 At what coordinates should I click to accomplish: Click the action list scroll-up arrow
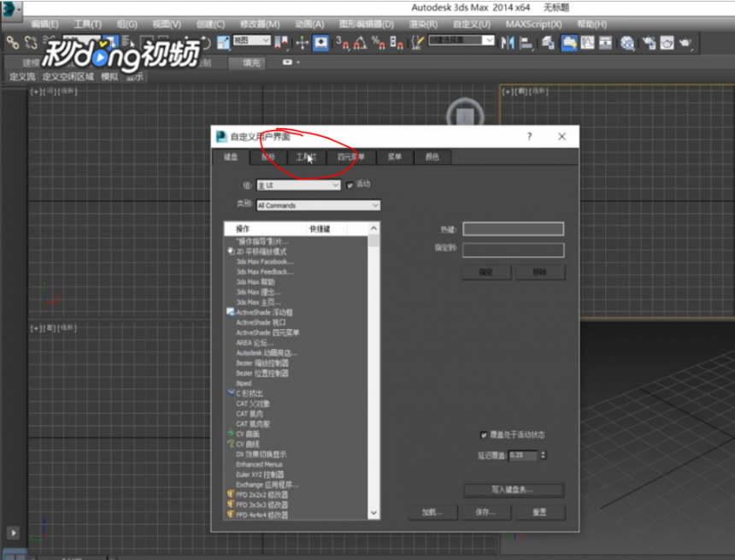click(x=373, y=228)
